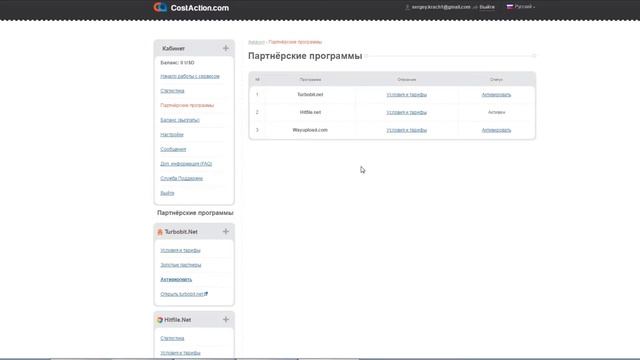Open the Русский language dropdown

point(524,7)
